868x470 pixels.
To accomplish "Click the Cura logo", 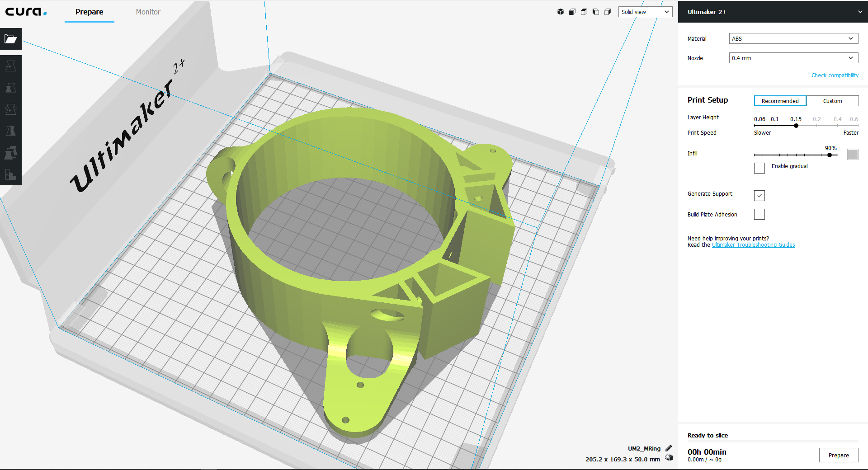I will point(26,12).
